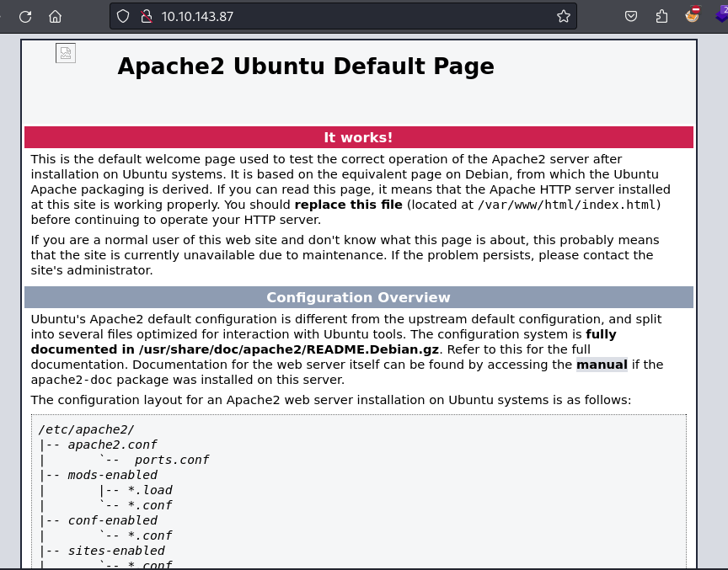This screenshot has height=570, width=728.
Task: Go to the browser home page
Action: click(x=56, y=17)
